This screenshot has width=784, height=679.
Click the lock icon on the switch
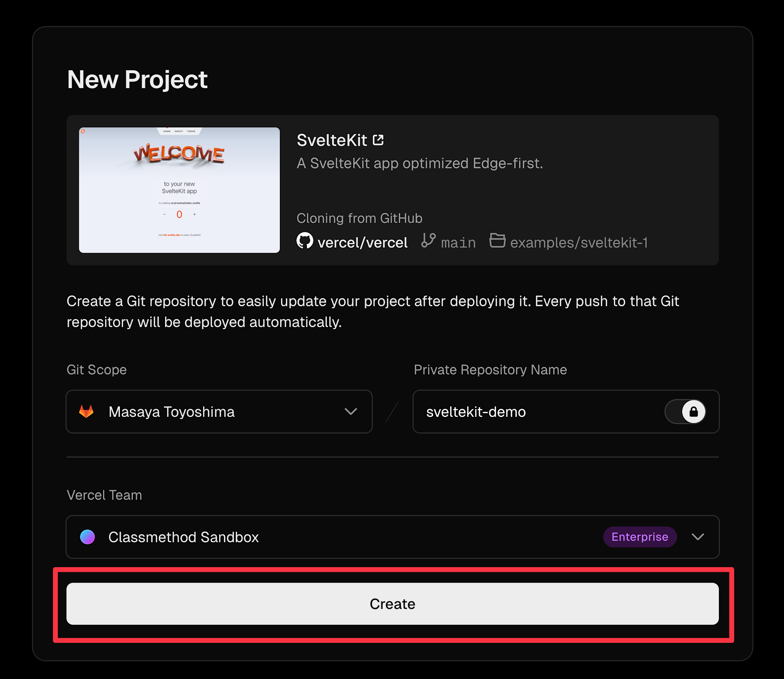coord(693,411)
